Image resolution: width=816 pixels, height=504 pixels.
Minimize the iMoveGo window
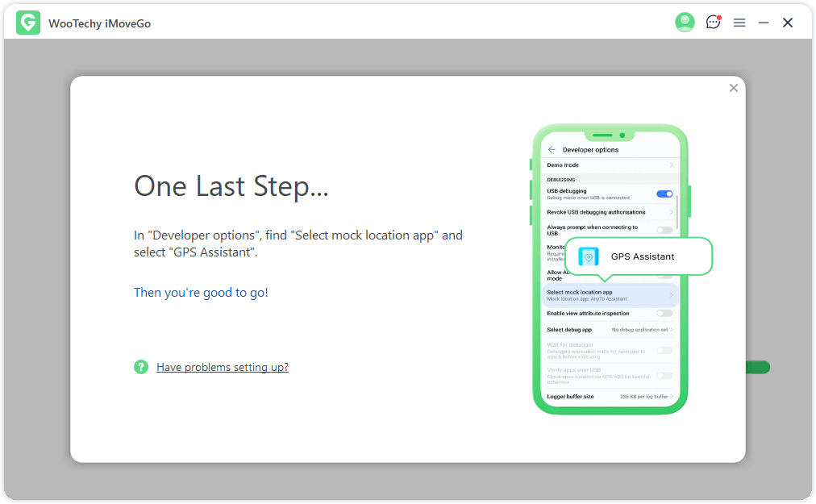pos(764,23)
